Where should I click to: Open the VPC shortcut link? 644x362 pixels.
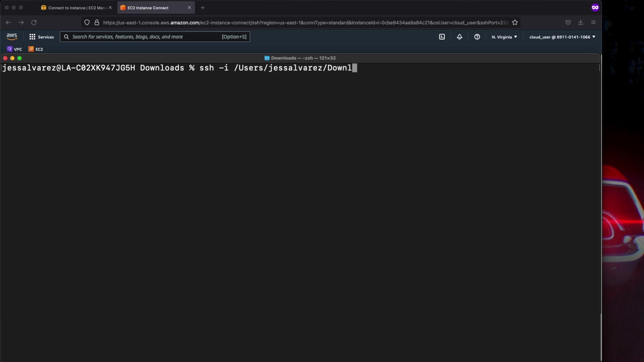click(x=14, y=49)
